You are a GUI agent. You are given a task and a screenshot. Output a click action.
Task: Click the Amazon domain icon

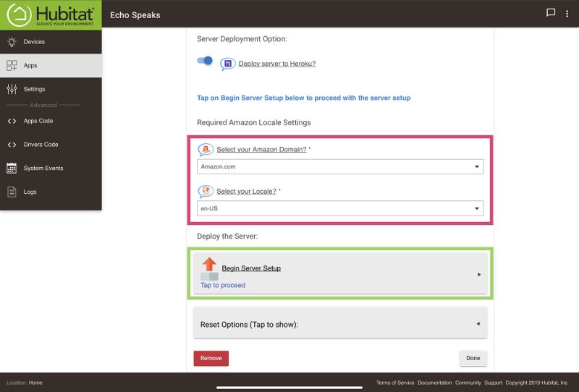pos(206,150)
